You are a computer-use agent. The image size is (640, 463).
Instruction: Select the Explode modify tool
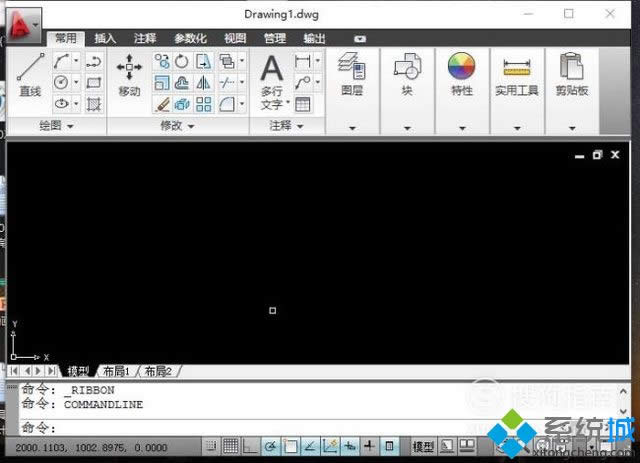click(182, 104)
